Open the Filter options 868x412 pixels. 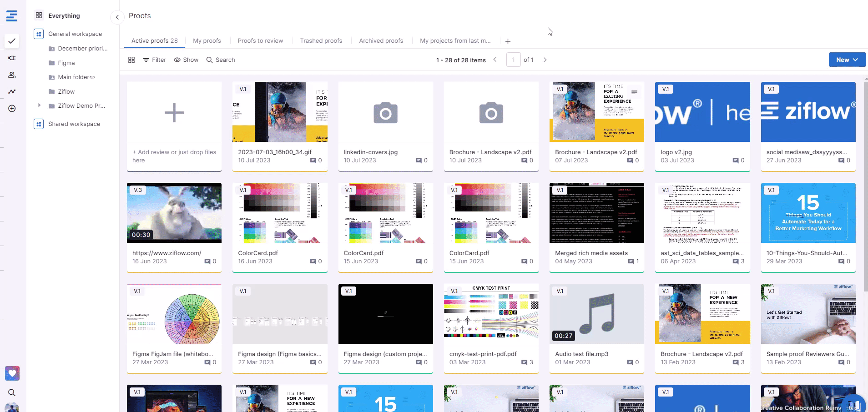pyautogui.click(x=154, y=60)
